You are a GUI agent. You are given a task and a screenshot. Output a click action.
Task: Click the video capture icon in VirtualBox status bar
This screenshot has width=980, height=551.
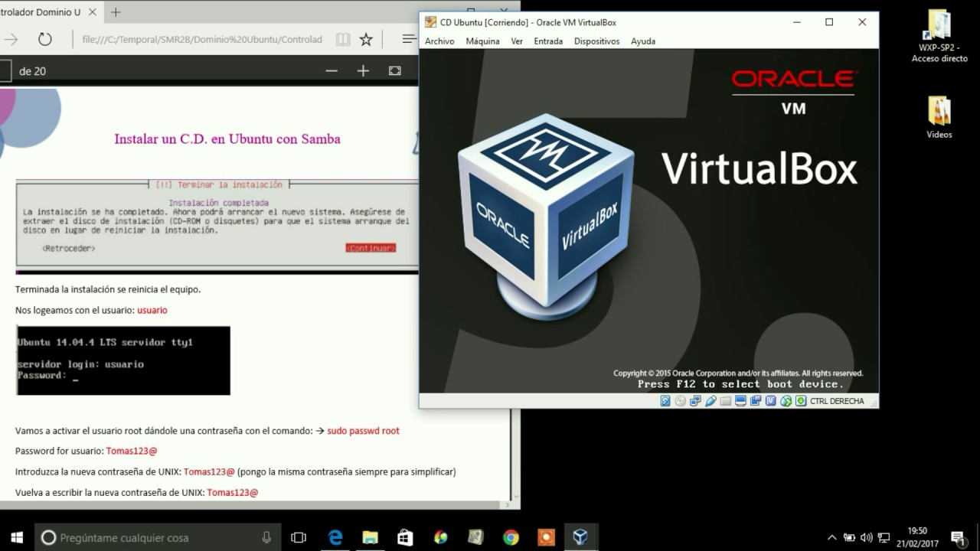pos(756,401)
